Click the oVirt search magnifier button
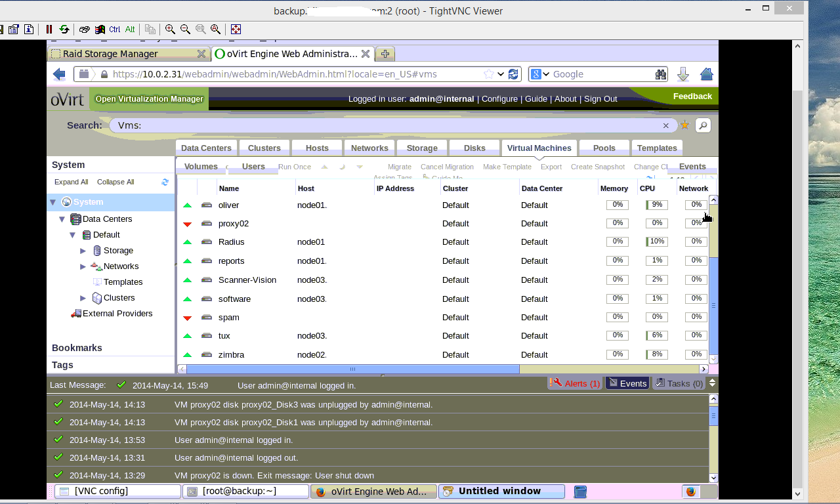Viewport: 840px width, 504px height. click(x=702, y=125)
